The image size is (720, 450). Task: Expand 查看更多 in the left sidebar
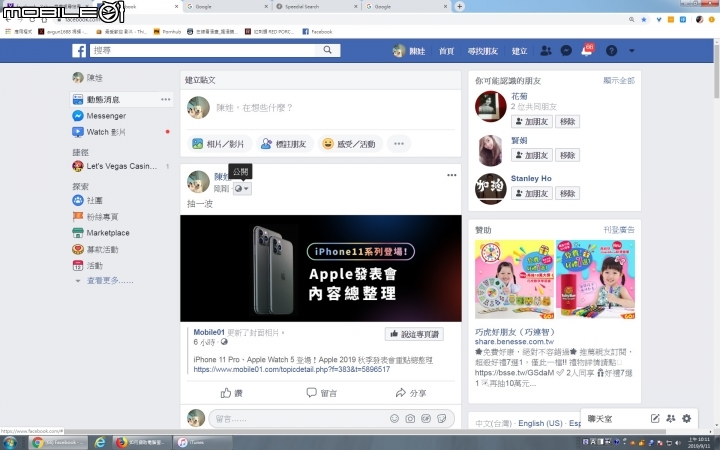(110, 281)
